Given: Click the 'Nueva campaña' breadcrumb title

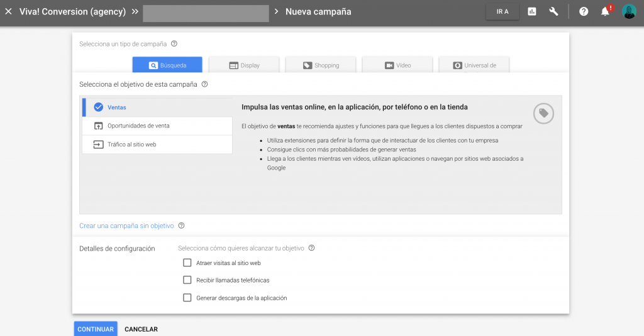Looking at the screenshot, I should click(318, 11).
